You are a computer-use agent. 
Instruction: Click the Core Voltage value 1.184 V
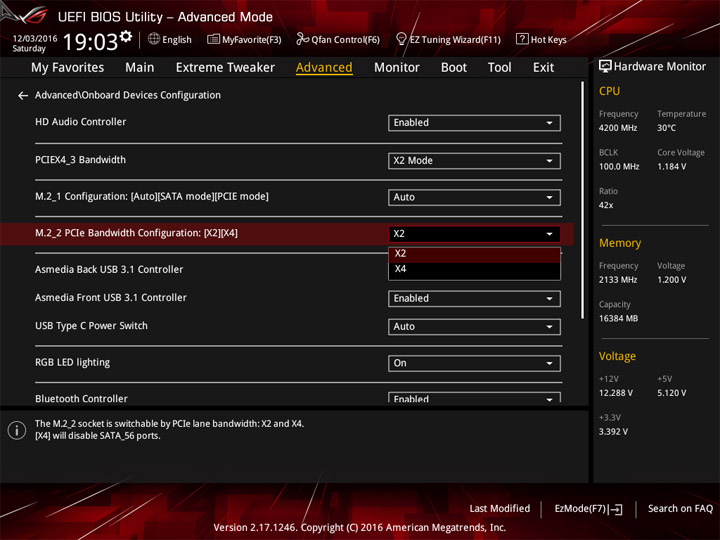point(672,167)
